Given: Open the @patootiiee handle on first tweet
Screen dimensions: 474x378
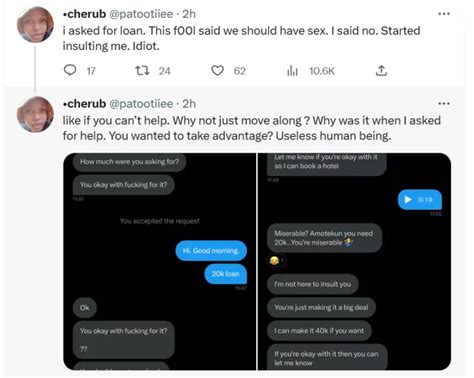Looking at the screenshot, I should pyautogui.click(x=141, y=14).
